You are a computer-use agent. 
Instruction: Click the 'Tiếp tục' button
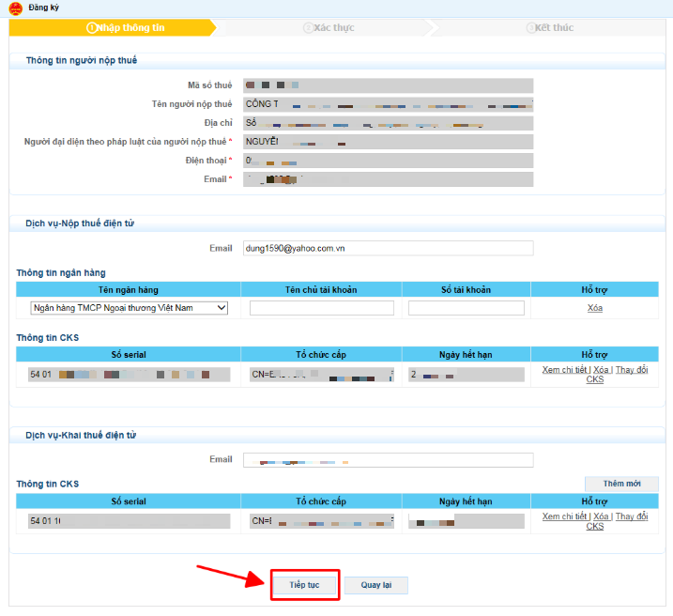tap(304, 585)
